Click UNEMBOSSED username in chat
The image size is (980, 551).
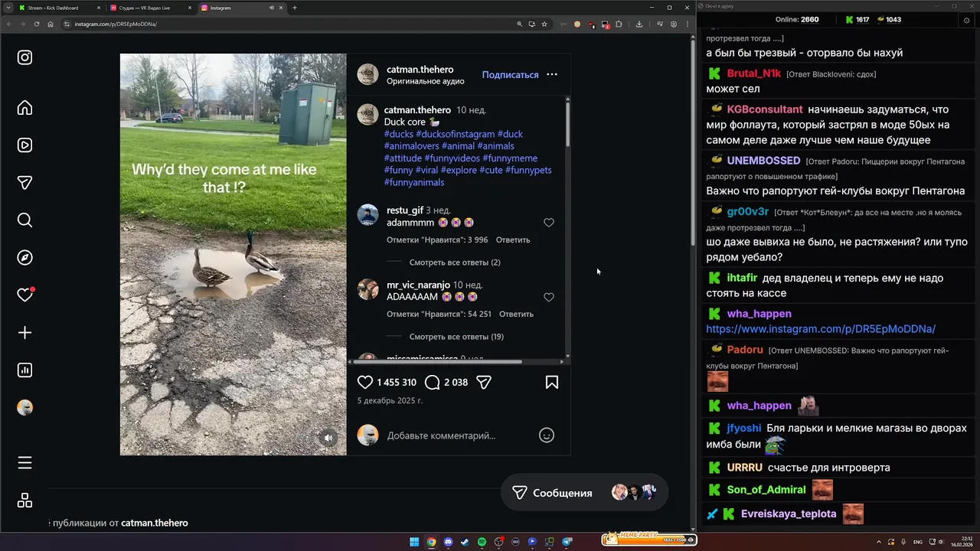click(x=763, y=161)
